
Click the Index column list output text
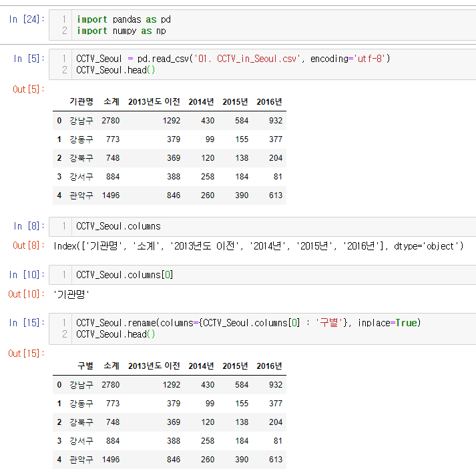click(258, 246)
